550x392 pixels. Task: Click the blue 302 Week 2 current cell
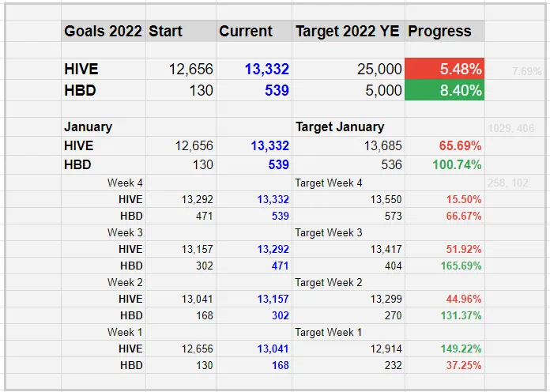(x=254, y=315)
